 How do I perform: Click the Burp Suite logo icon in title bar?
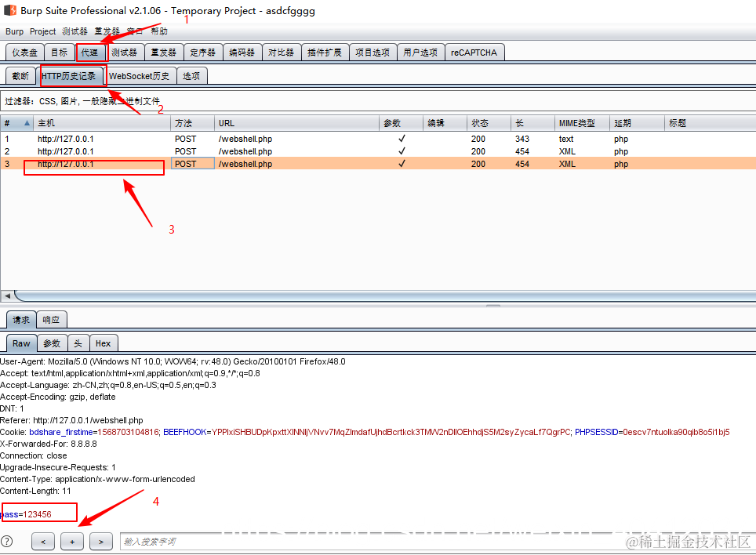tap(10, 10)
